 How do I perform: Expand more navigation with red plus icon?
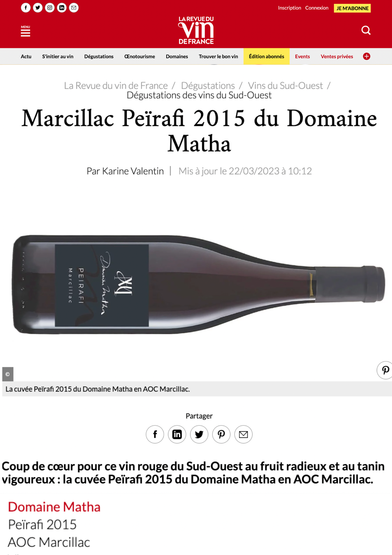[x=366, y=56]
